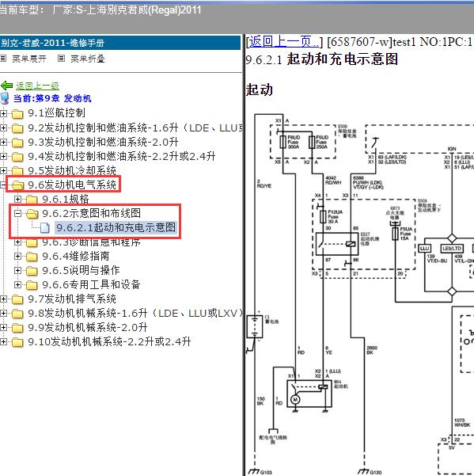Click the 别克-君威-2011-维修手册 title bar

click(x=120, y=43)
